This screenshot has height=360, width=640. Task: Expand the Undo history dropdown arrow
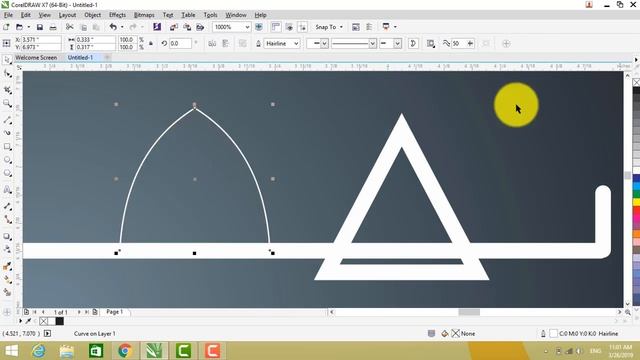(122, 27)
